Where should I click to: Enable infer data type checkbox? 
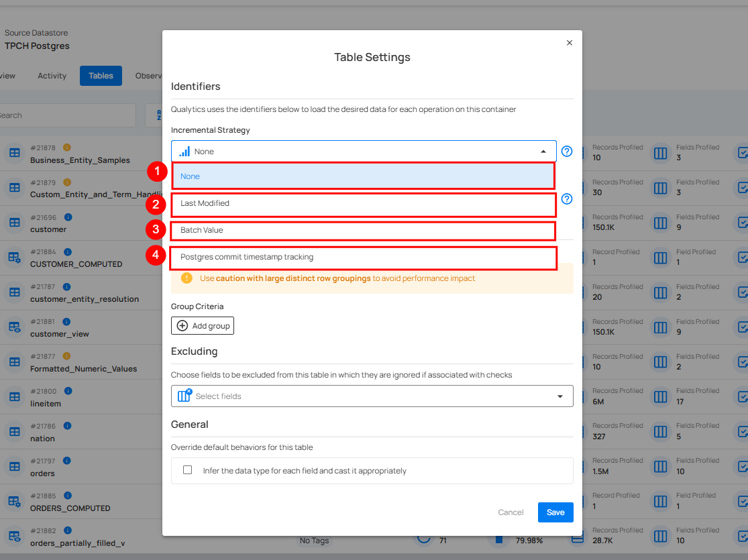[x=188, y=470]
